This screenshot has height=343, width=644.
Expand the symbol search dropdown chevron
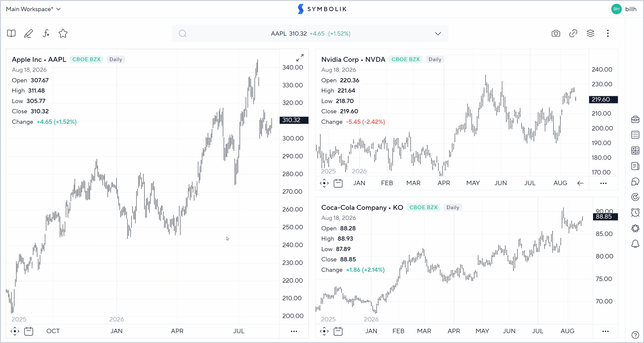pyautogui.click(x=438, y=34)
